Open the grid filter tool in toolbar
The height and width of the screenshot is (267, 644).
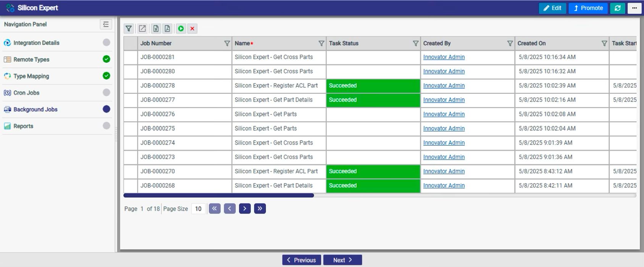[x=129, y=29]
